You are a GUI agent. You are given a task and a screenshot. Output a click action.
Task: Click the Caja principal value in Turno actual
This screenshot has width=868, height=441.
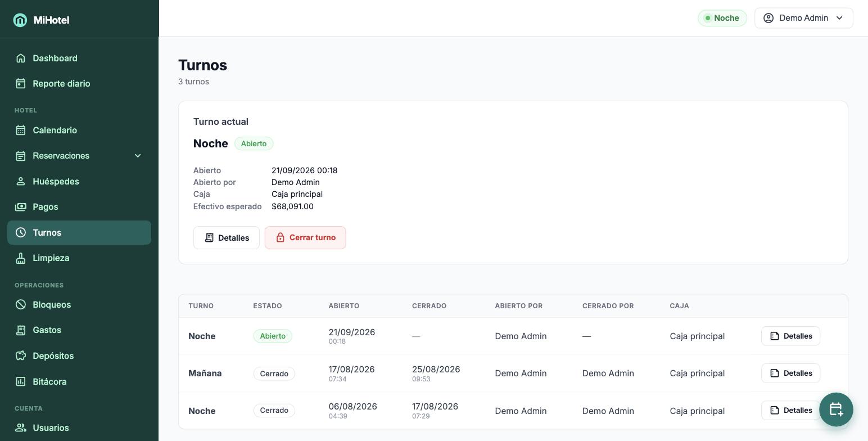(297, 194)
